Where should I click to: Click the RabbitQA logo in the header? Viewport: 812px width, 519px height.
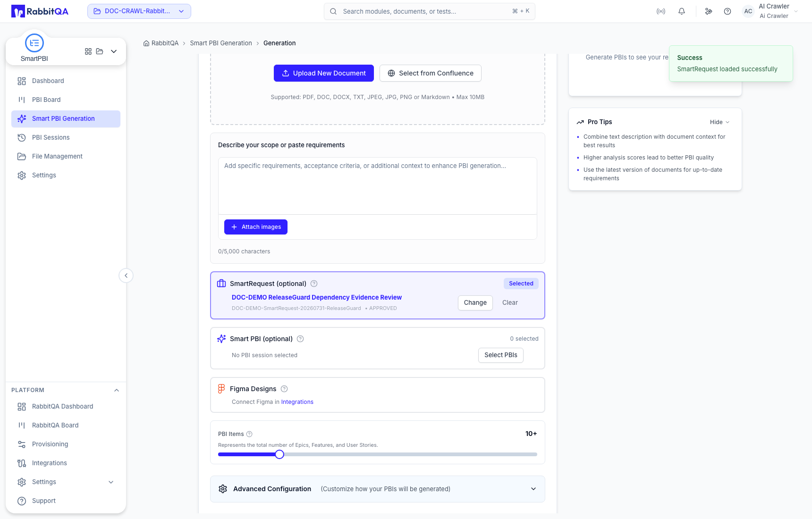40,11
